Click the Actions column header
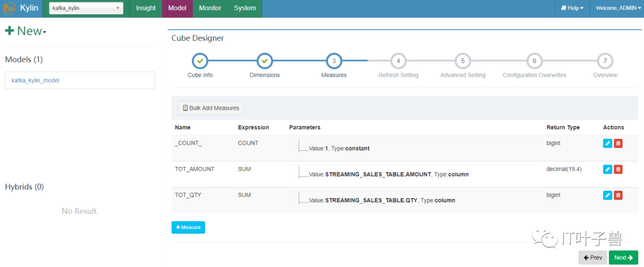The height and width of the screenshot is (267, 644). [614, 128]
